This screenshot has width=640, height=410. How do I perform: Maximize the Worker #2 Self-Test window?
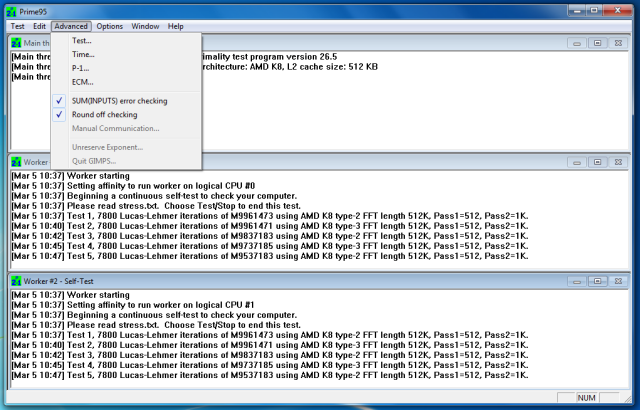point(598,281)
